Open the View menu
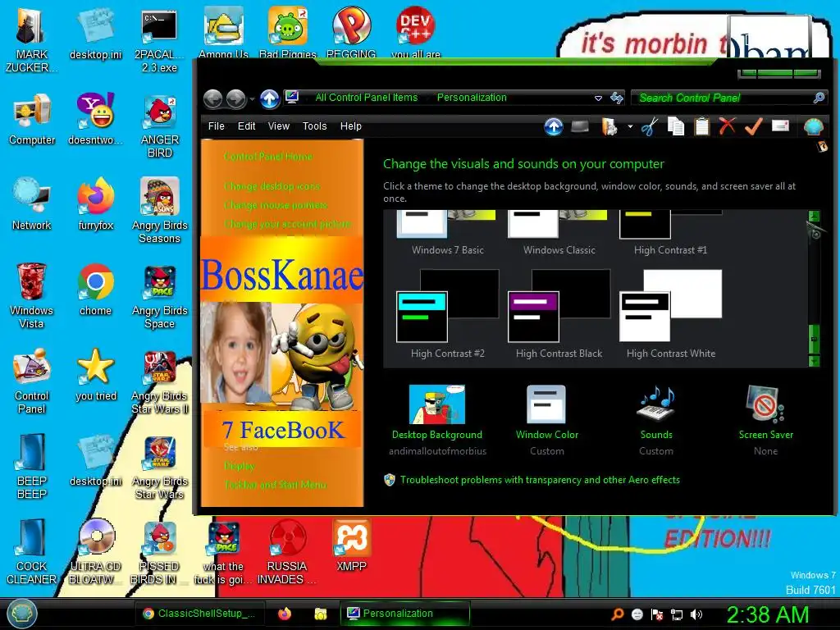Screen dimensions: 840x630 click(x=279, y=126)
